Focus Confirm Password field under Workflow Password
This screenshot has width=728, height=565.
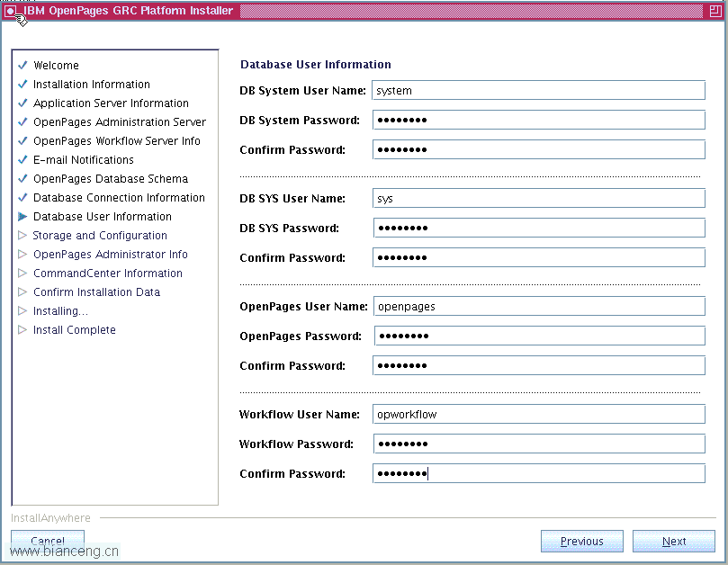(x=538, y=473)
